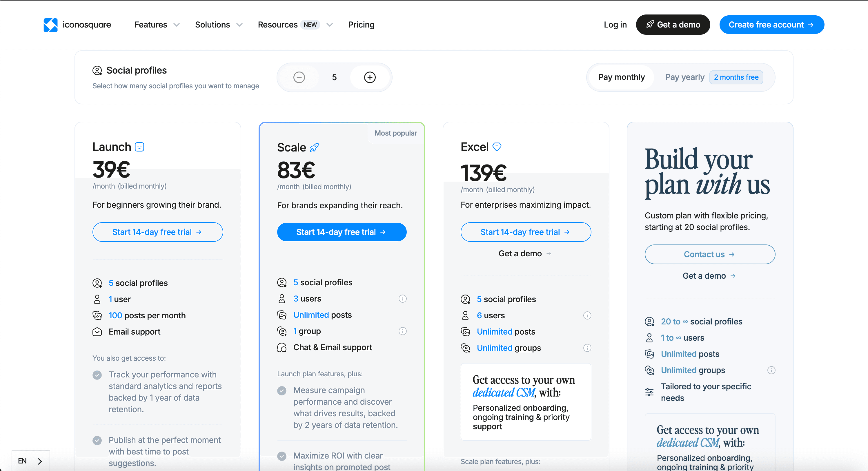Click the 139€ Excel price
Screen dimensions: 868x471
pos(483,173)
